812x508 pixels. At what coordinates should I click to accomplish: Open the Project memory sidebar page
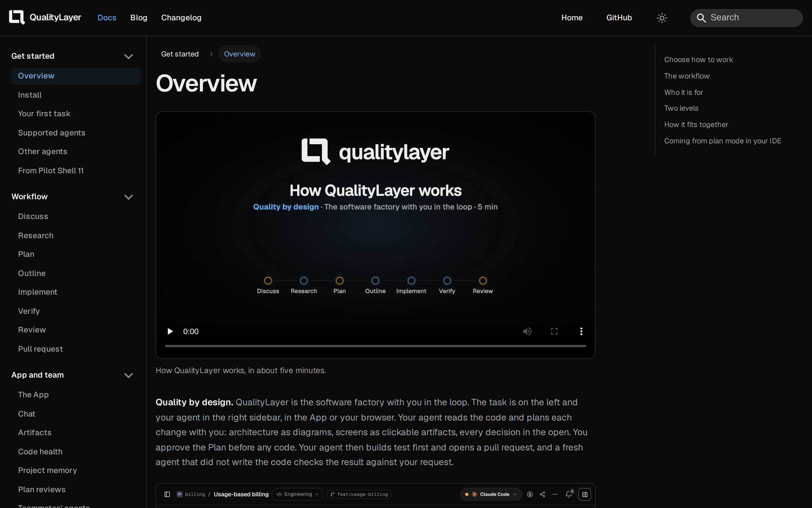coord(48,470)
